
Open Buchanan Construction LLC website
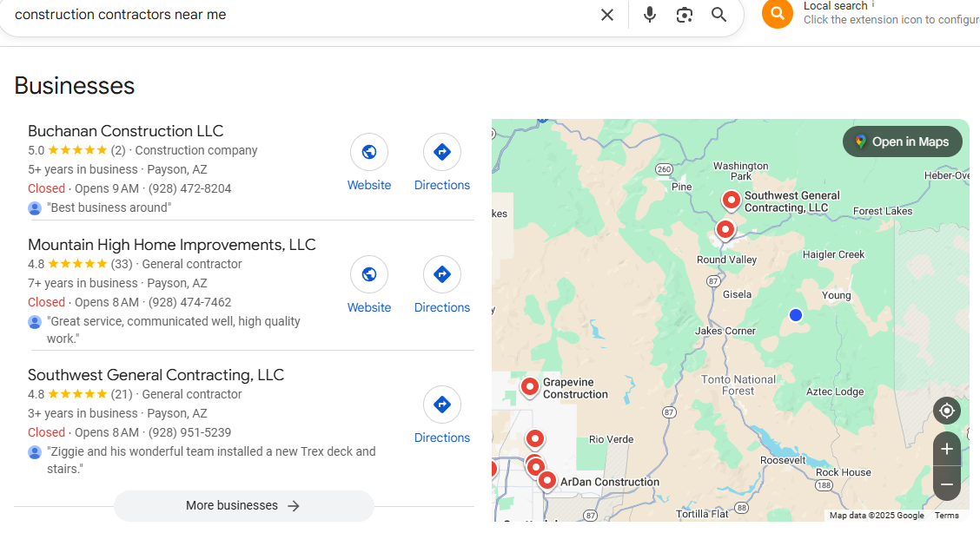click(369, 162)
